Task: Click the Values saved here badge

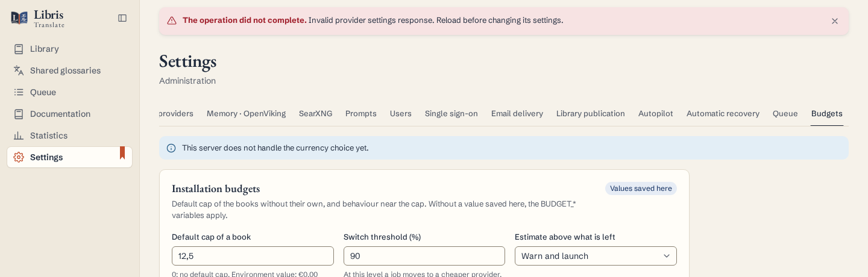Action: pyautogui.click(x=641, y=188)
